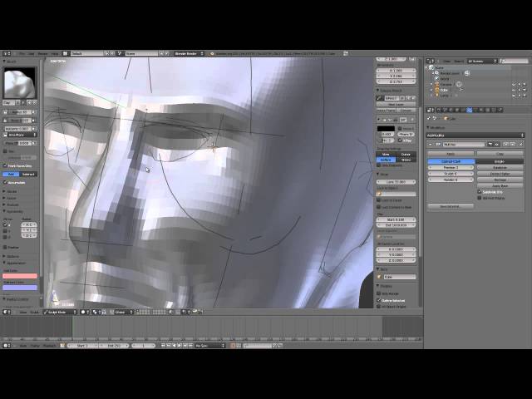Open the Modifiers wrench properties tab
Viewport: 532px width, 399px height.
[469, 110]
